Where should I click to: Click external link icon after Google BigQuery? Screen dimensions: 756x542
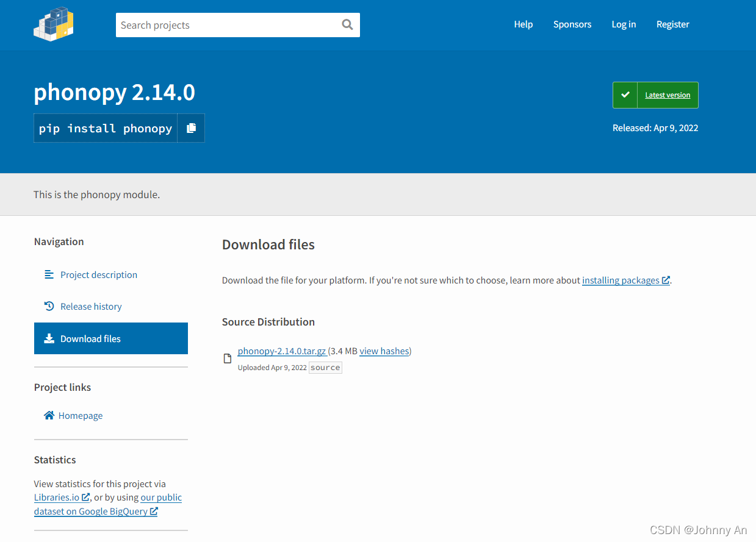[154, 511]
